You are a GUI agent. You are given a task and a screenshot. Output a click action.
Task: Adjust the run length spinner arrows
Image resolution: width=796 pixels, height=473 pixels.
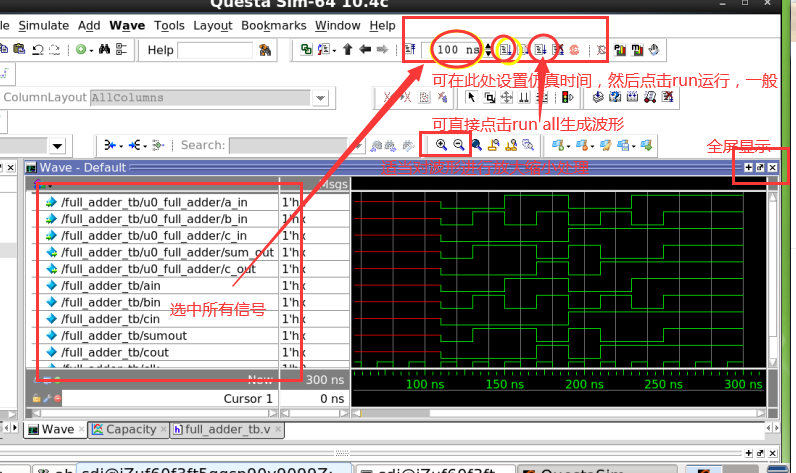click(x=488, y=50)
